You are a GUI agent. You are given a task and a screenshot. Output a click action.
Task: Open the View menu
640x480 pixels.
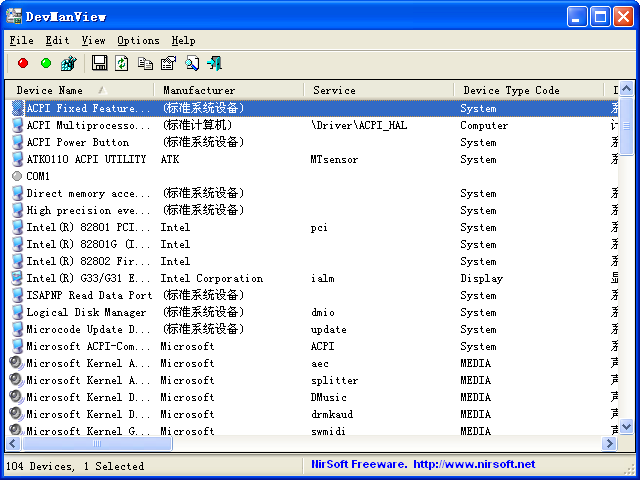coord(93,40)
